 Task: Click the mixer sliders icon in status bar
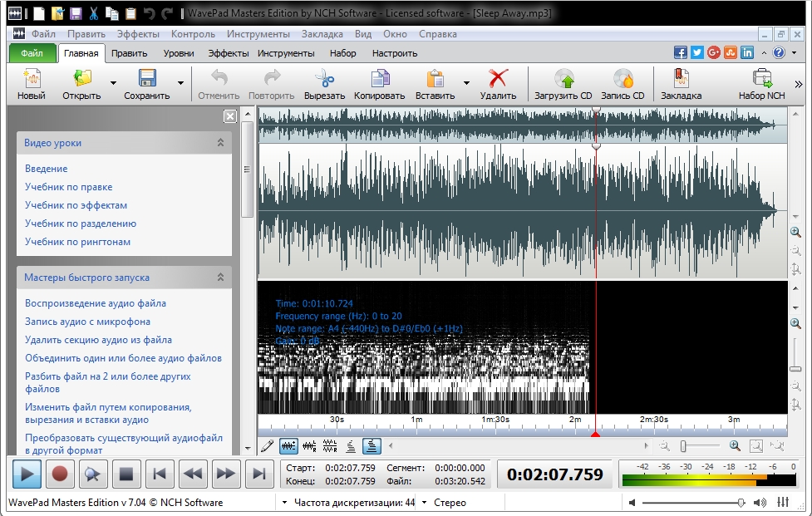pos(783,502)
